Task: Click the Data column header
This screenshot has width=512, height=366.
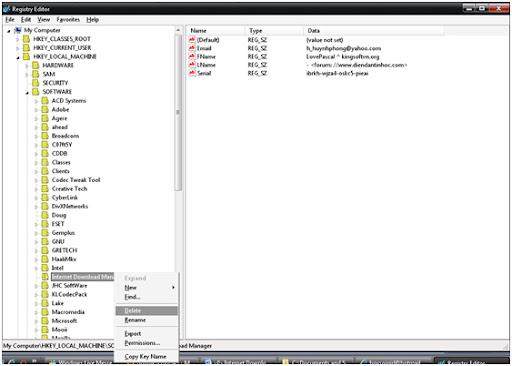Action: click(x=374, y=31)
